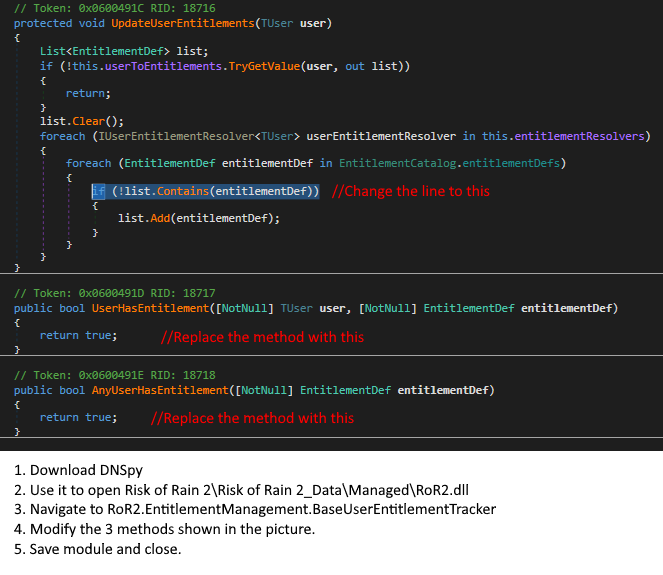The width and height of the screenshot is (663, 575).
Task: Click instruction step 2 about opening RoR2.dll
Action: coord(241,490)
